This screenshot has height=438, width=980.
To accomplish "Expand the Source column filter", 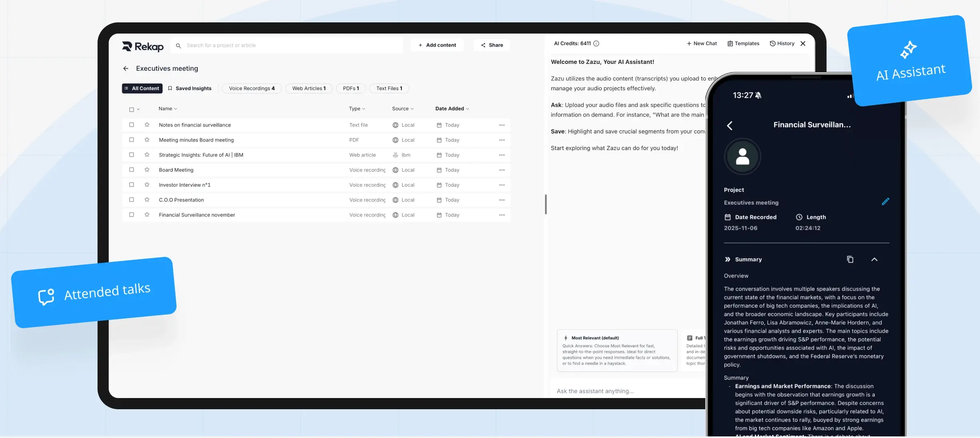I will pyautogui.click(x=403, y=108).
